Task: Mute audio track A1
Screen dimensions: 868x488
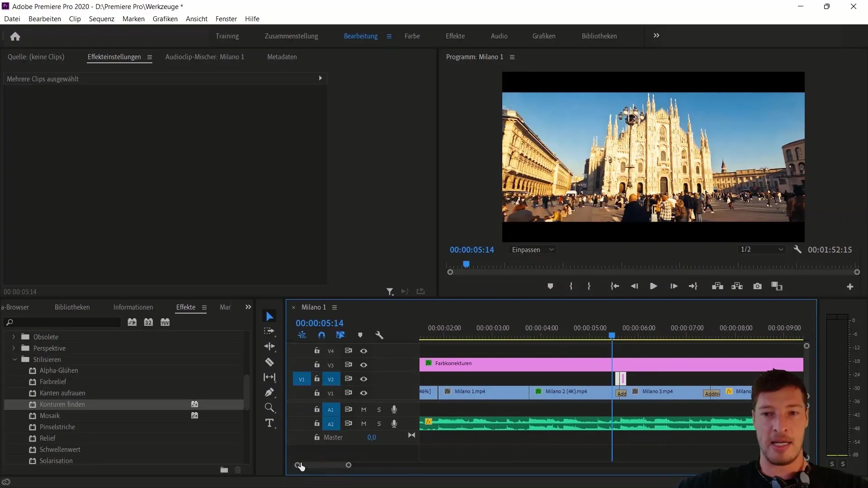Action: click(363, 410)
